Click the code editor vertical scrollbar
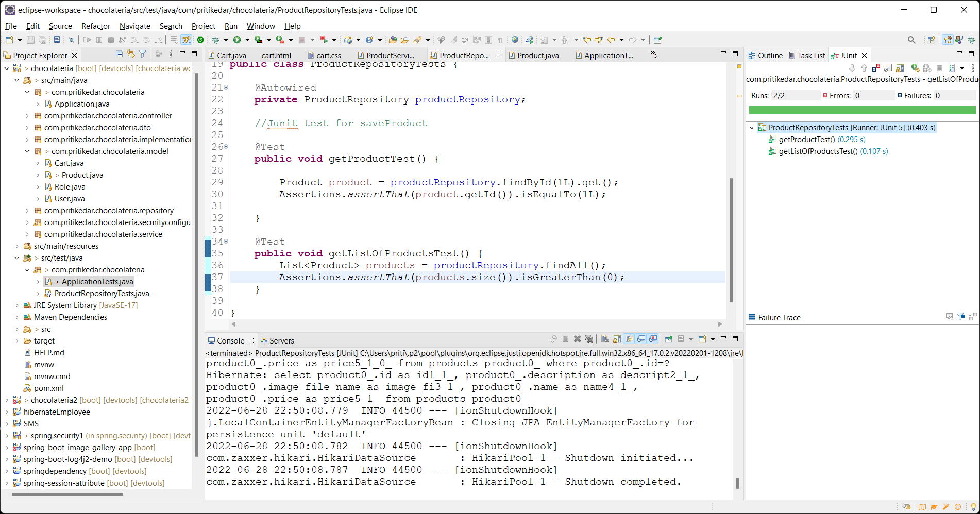The width and height of the screenshot is (980, 514). pyautogui.click(x=731, y=240)
